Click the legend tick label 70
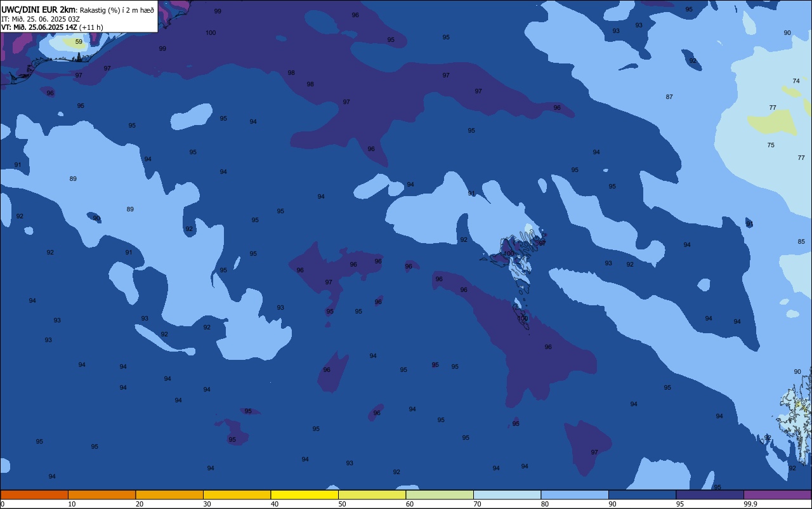Image resolution: width=812 pixels, height=509 pixels. tap(477, 504)
